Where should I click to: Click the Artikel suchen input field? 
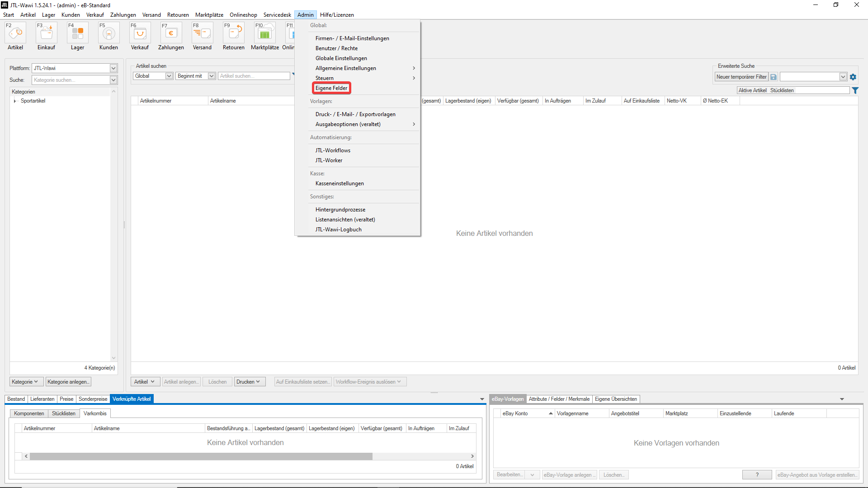[x=254, y=76]
